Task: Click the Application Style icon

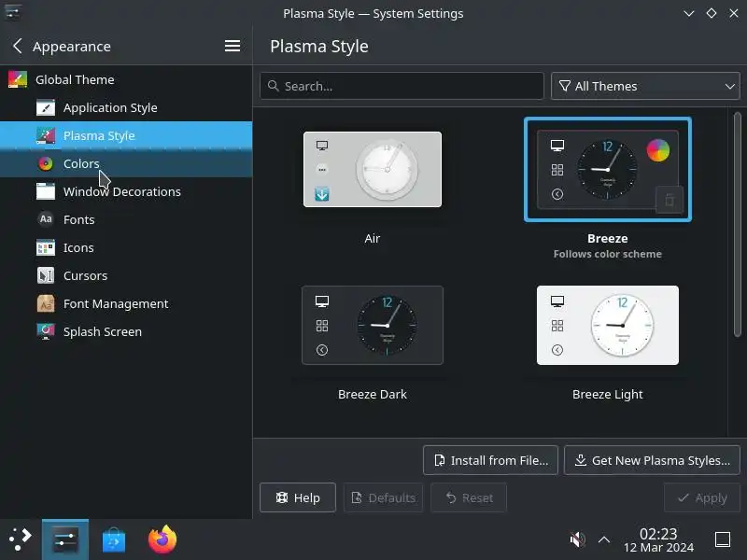Action: (46, 107)
